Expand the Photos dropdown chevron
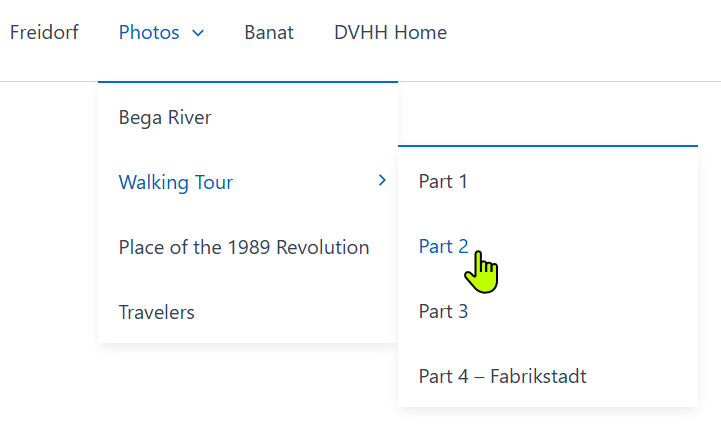 [198, 33]
